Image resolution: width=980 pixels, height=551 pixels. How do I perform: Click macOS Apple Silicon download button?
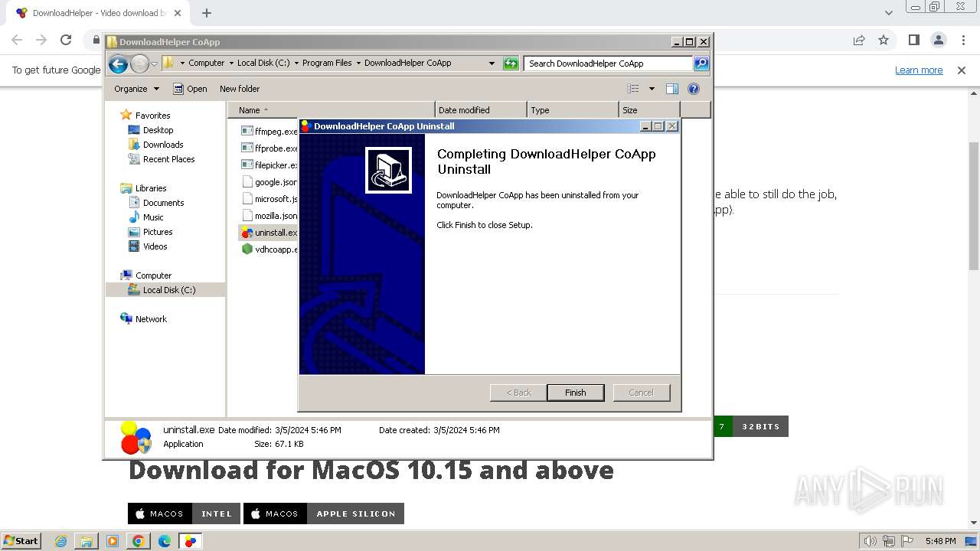323,514
